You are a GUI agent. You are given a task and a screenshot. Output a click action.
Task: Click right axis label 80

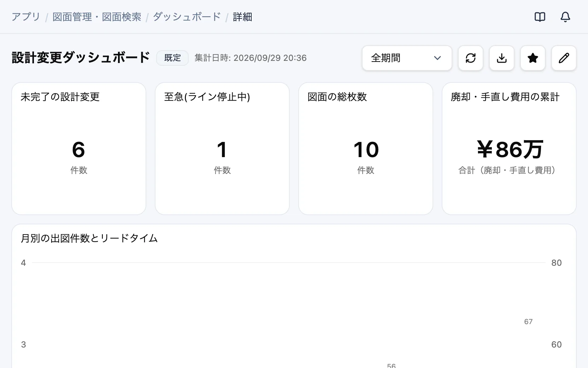click(557, 263)
